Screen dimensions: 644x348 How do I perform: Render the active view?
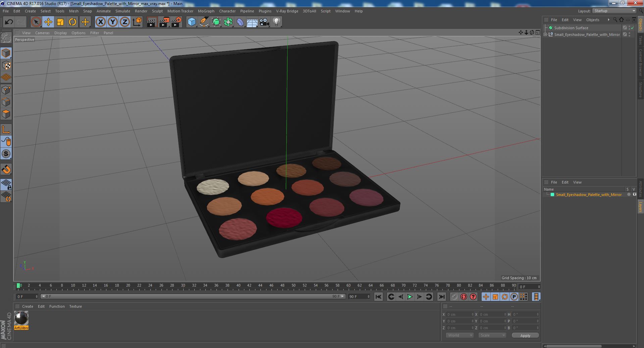152,22
